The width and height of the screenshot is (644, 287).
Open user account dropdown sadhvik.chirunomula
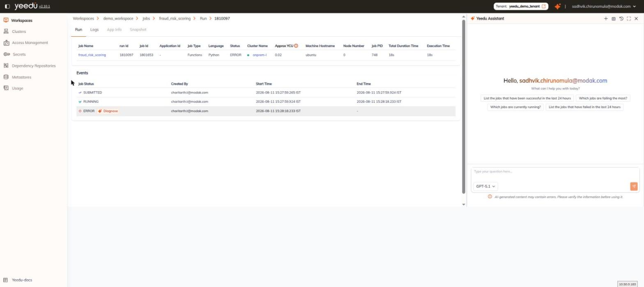pos(603,7)
